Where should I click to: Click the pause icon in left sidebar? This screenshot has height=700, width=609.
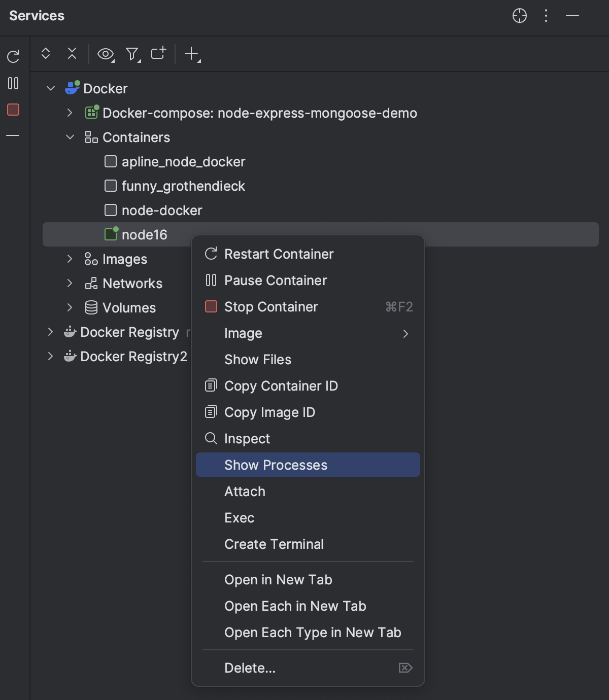tap(13, 83)
